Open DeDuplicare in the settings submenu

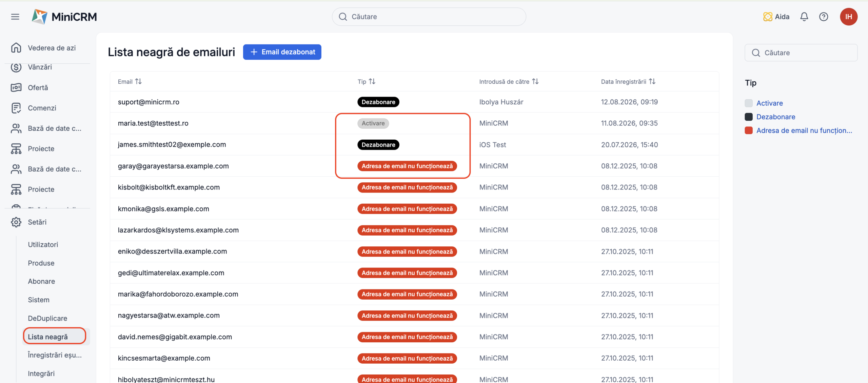[47, 318]
